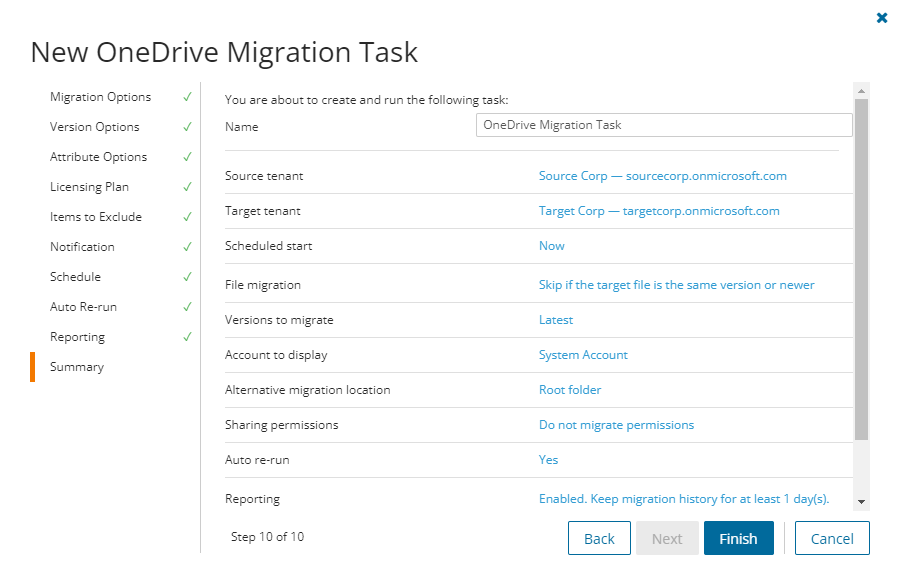Switch to the Schedule step
Image resolution: width=900 pixels, height=585 pixels.
(x=75, y=276)
